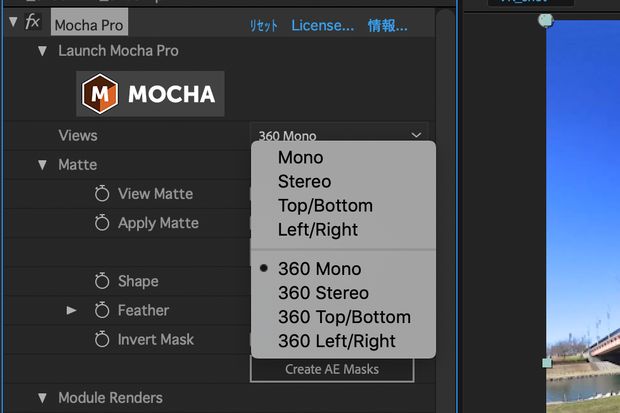Choose 360 Stereo from the Views menu
620x413 pixels.
[323, 293]
